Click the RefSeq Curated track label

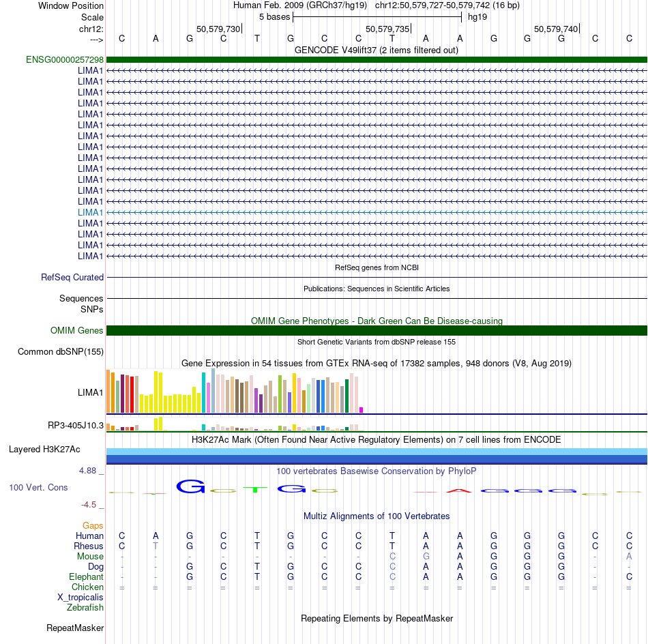pos(72,278)
